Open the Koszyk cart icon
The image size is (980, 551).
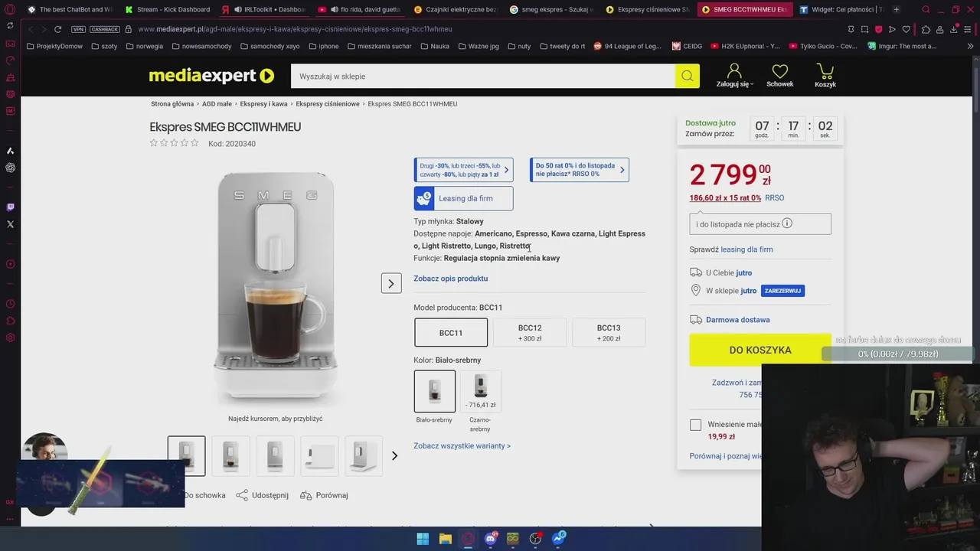coord(825,71)
